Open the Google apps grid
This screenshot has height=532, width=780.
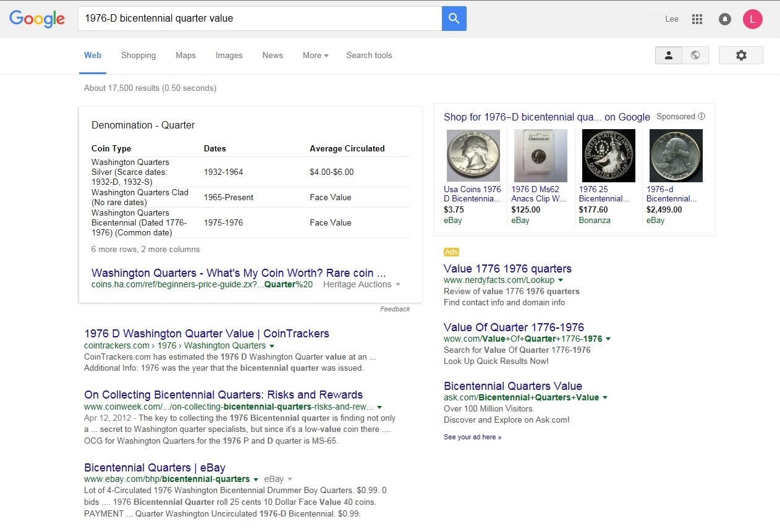697,19
